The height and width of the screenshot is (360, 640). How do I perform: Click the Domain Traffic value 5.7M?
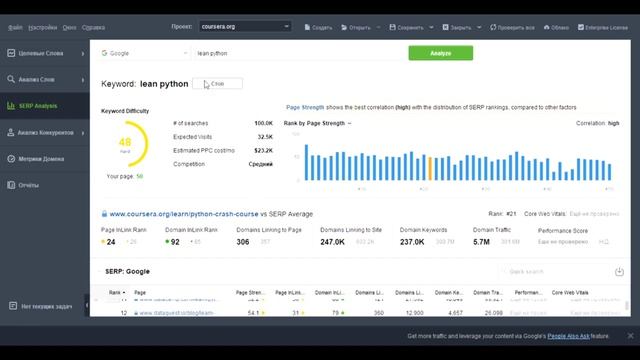click(481, 242)
